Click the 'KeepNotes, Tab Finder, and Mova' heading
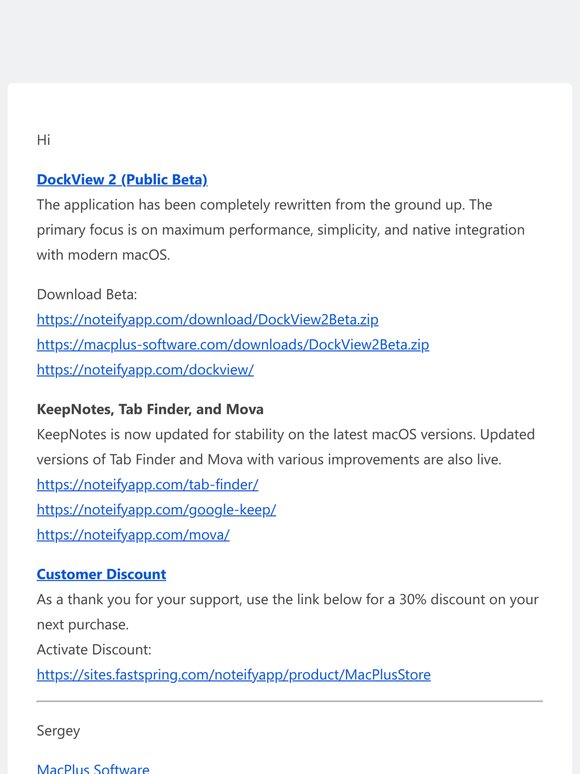The height and width of the screenshot is (774, 580). click(150, 409)
